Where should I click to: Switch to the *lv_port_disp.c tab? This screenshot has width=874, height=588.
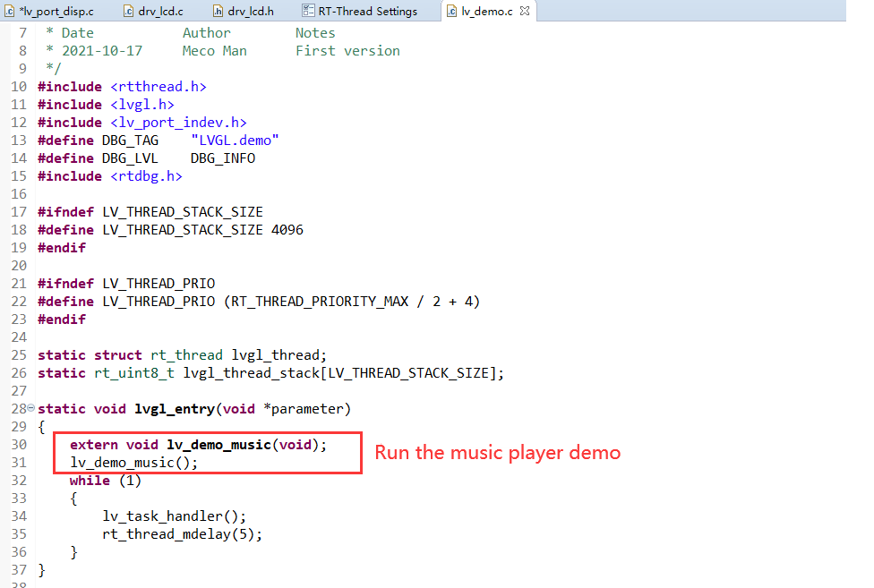point(56,12)
